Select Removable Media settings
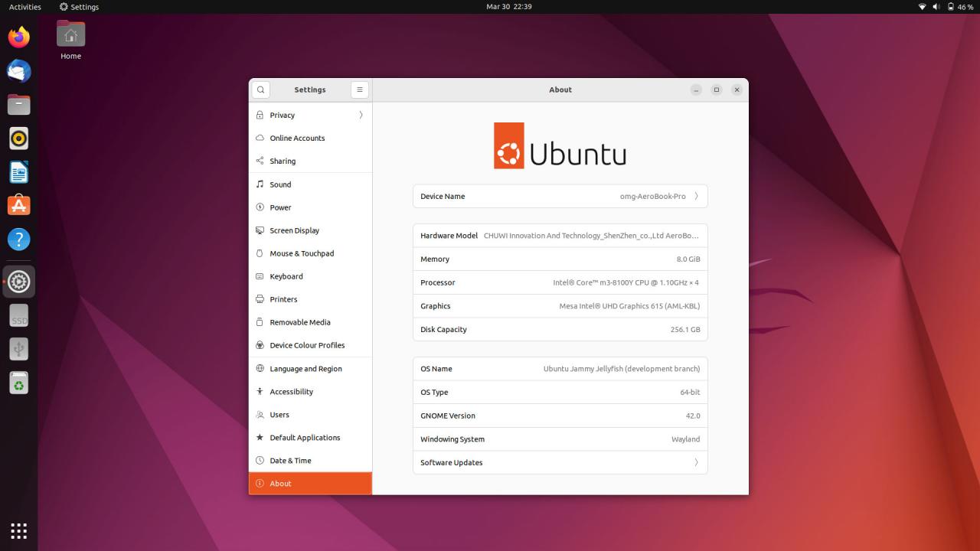Screen dimensions: 980x551 tap(310, 322)
